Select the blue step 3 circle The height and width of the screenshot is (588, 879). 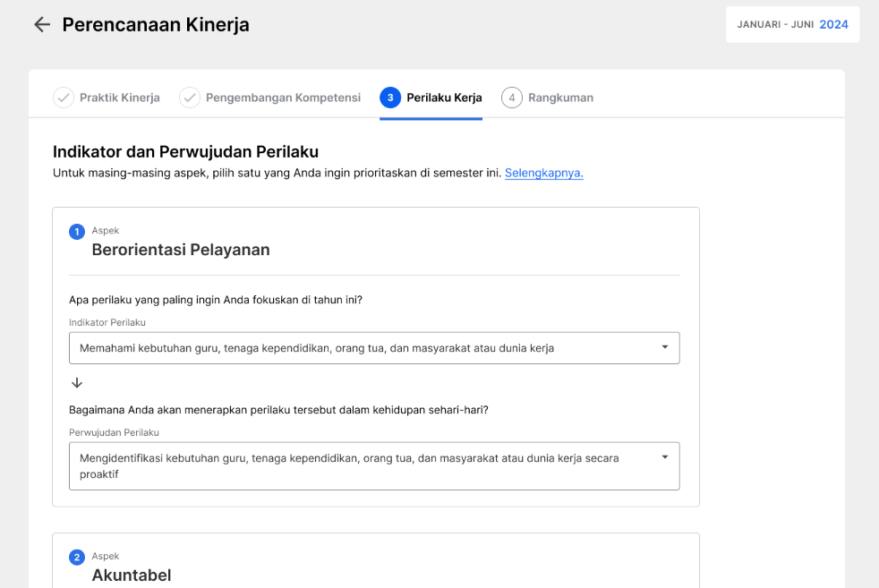click(390, 98)
